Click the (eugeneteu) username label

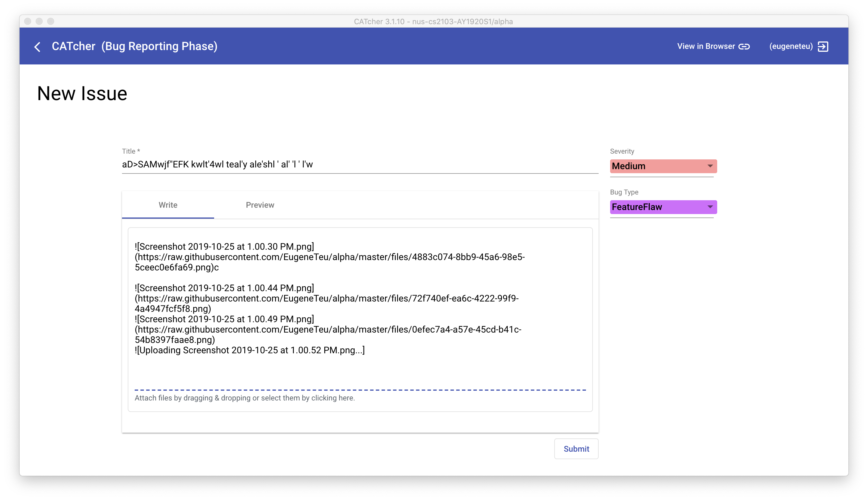pyautogui.click(x=791, y=46)
